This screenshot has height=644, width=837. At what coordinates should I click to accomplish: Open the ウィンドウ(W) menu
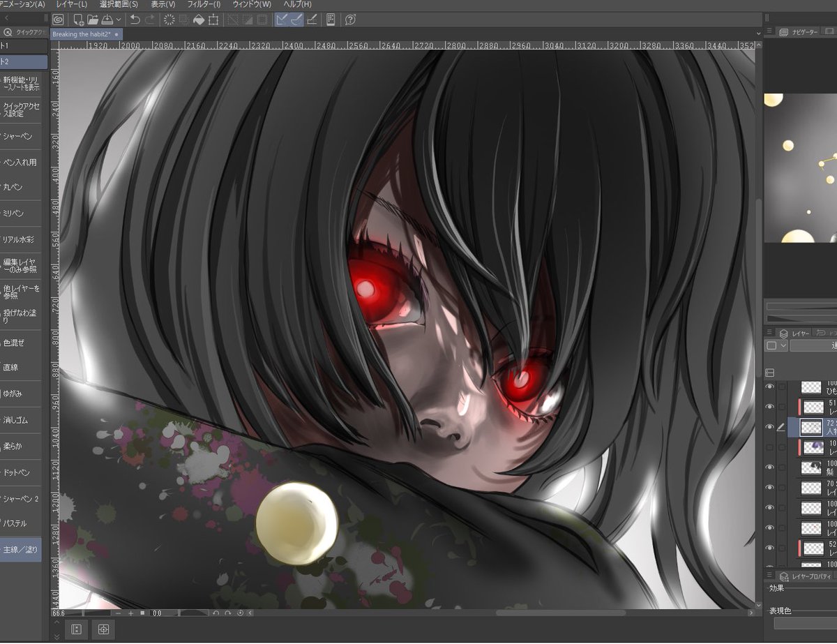(252, 4)
